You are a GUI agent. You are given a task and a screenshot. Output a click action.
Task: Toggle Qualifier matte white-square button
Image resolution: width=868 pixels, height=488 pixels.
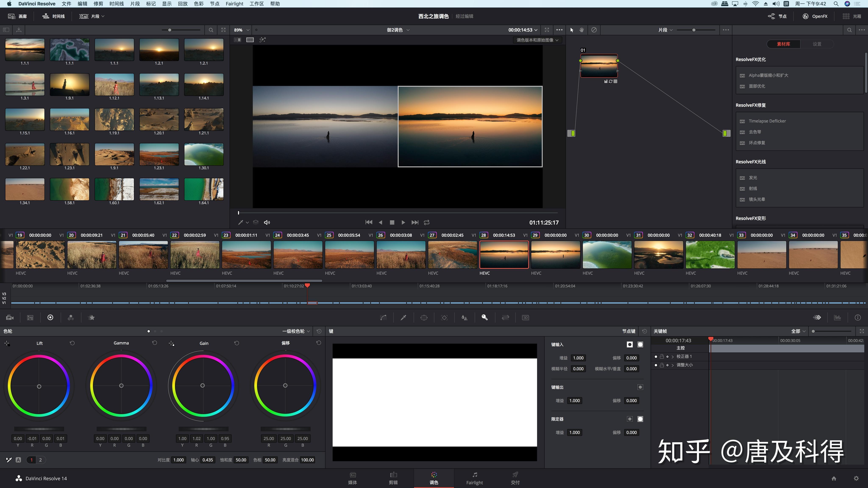pos(640,419)
